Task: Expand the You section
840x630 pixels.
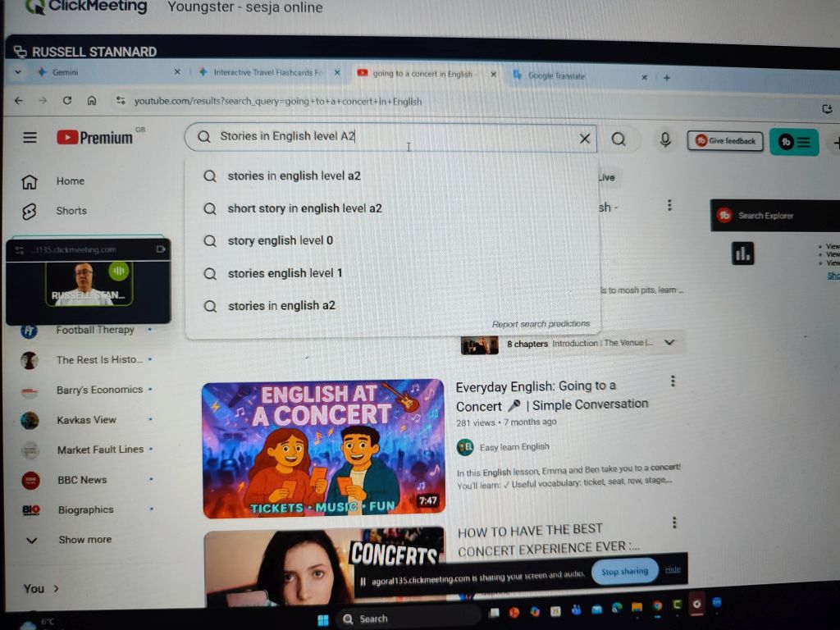Action: tap(42, 588)
